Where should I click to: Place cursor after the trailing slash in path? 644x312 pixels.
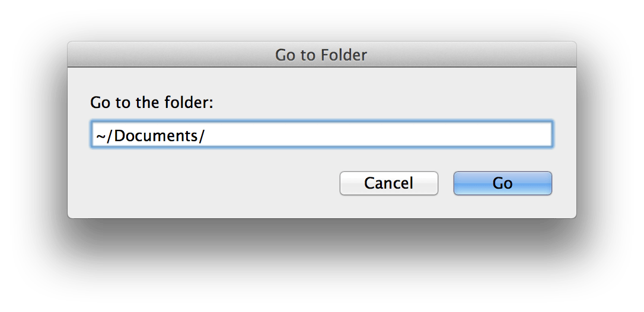(x=205, y=136)
